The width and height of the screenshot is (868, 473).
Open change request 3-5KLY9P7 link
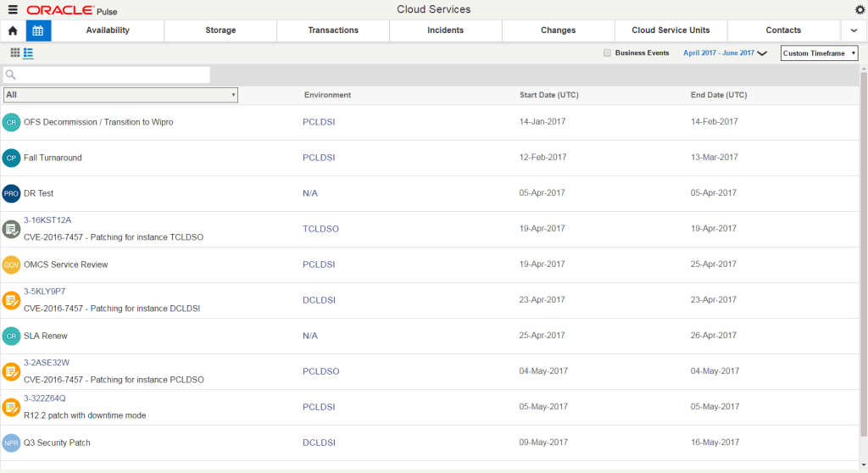44,292
